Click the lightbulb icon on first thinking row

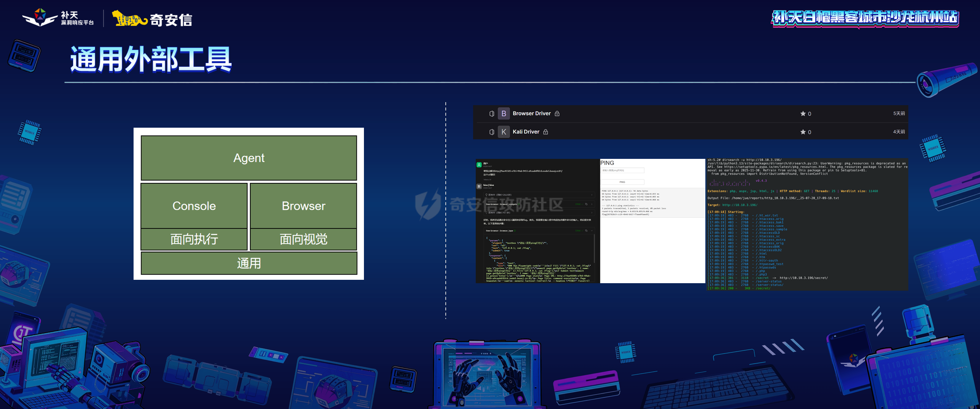click(x=486, y=195)
